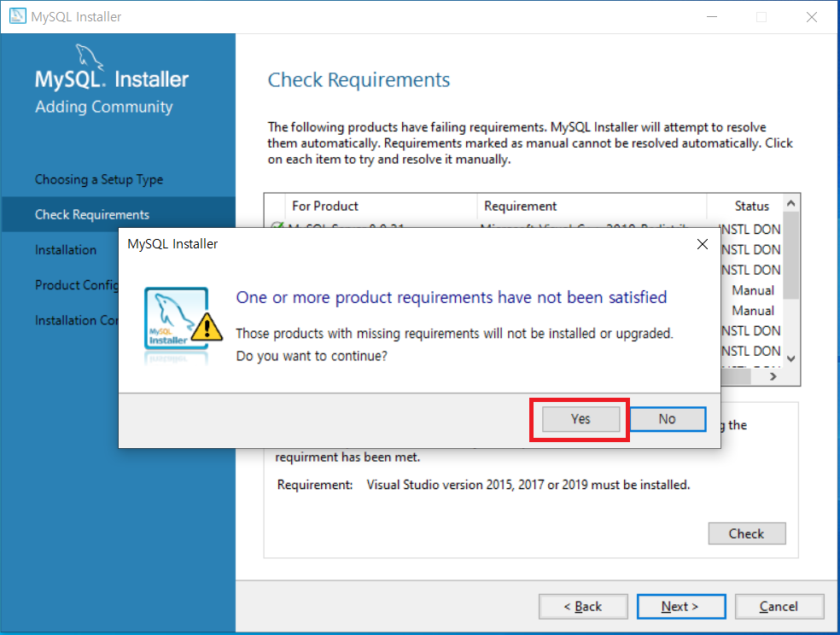The height and width of the screenshot is (635, 840).
Task: Go to the Next > step
Action: tap(681, 606)
